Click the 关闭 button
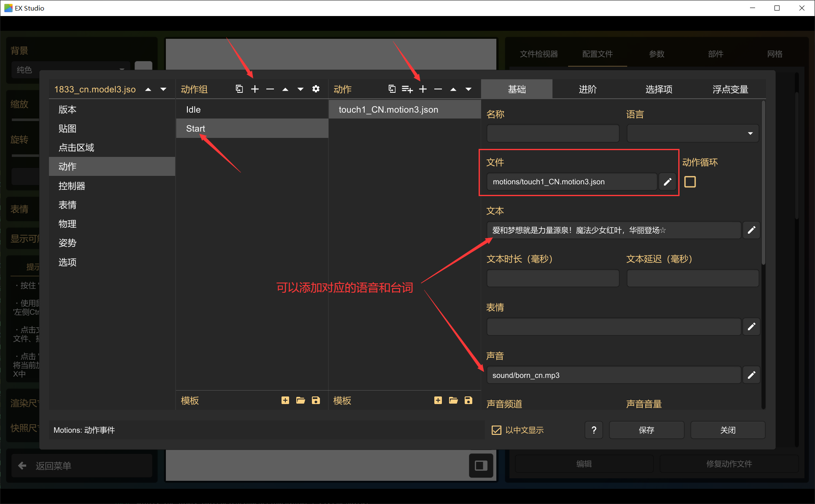 coord(728,430)
